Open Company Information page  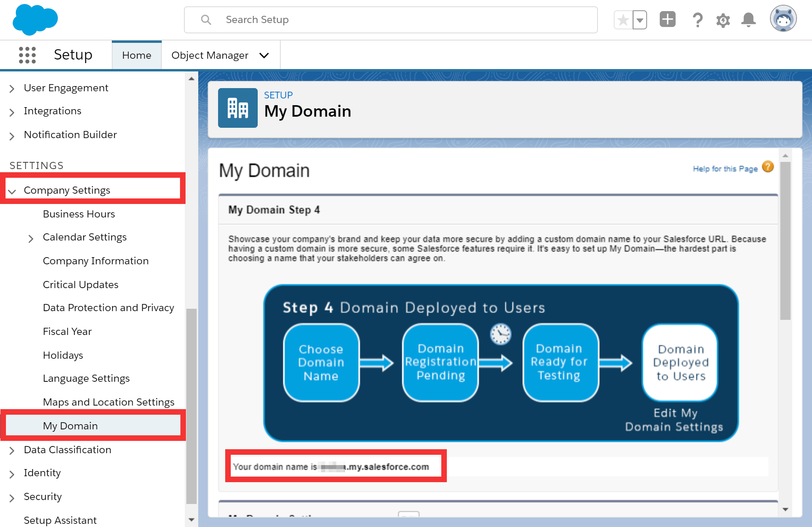point(96,261)
